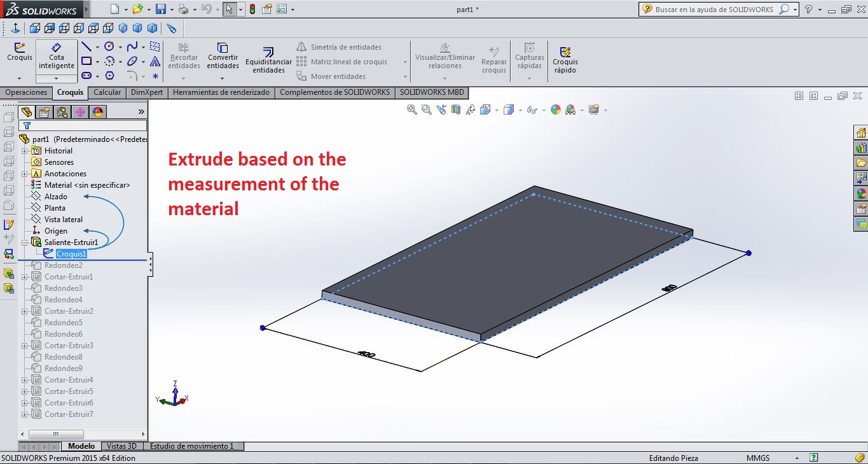This screenshot has width=868, height=464.
Task: Open SOLIDWORKS MBD tab
Action: pos(432,92)
